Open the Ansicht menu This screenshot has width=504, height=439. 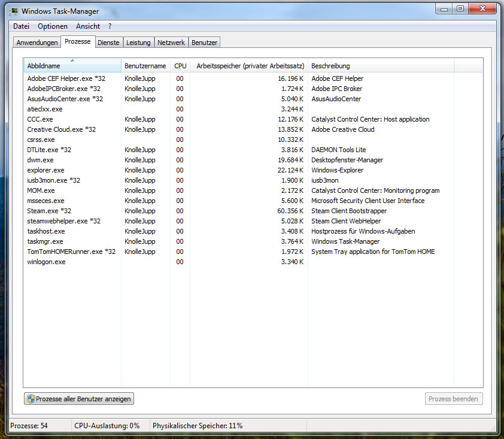pos(88,26)
